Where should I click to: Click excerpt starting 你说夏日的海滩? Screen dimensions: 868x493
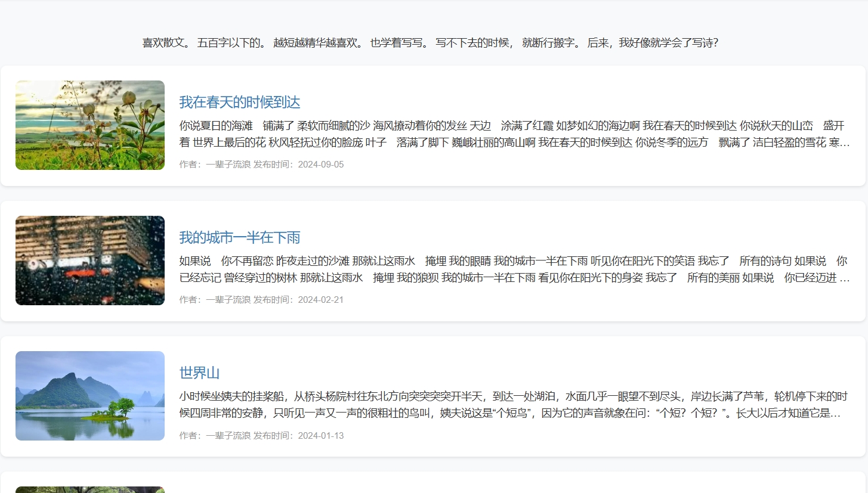click(x=515, y=134)
